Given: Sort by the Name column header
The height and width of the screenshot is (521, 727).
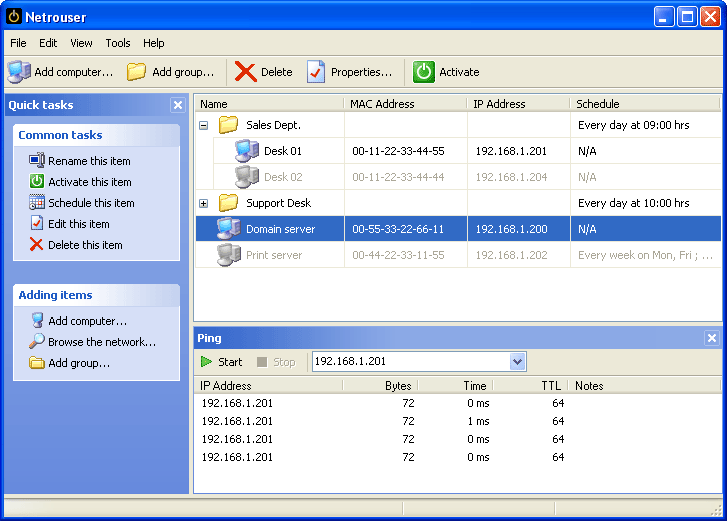Looking at the screenshot, I should (x=270, y=104).
